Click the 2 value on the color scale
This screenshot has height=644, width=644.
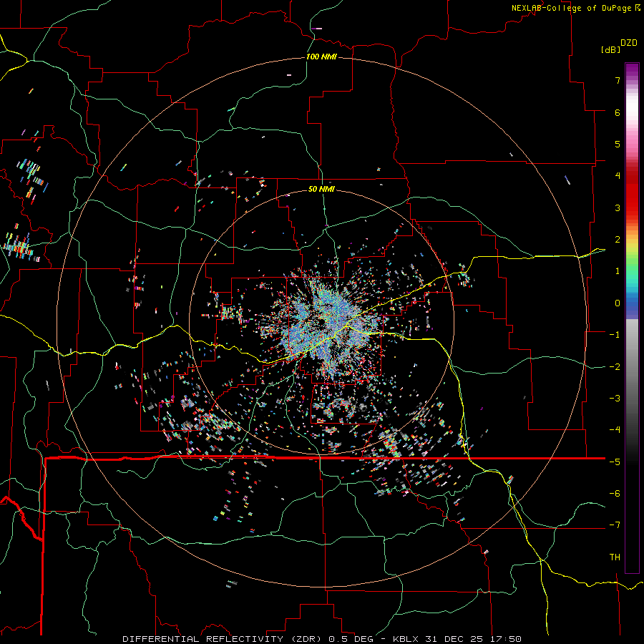click(x=618, y=240)
